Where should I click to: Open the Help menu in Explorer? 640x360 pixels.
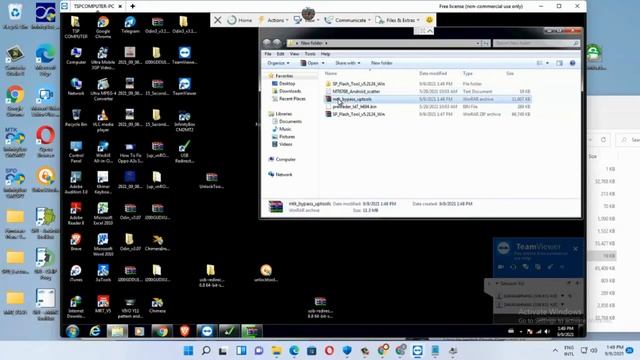tap(325, 53)
